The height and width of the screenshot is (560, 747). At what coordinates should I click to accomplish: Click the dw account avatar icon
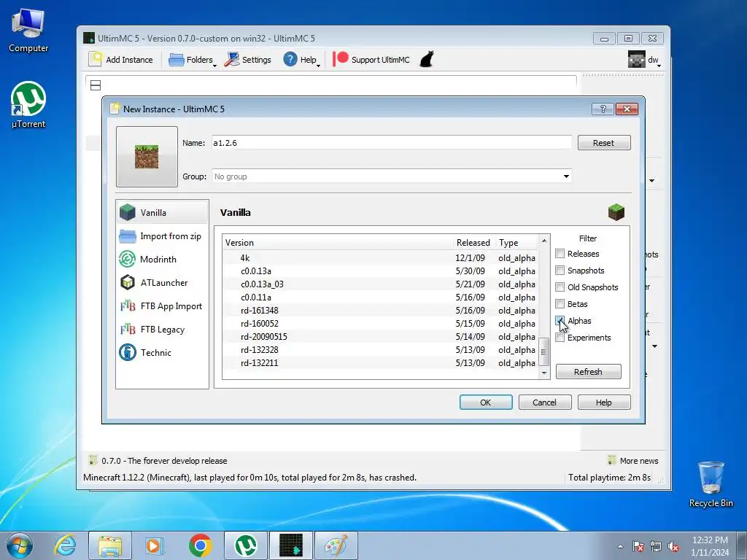pyautogui.click(x=637, y=60)
